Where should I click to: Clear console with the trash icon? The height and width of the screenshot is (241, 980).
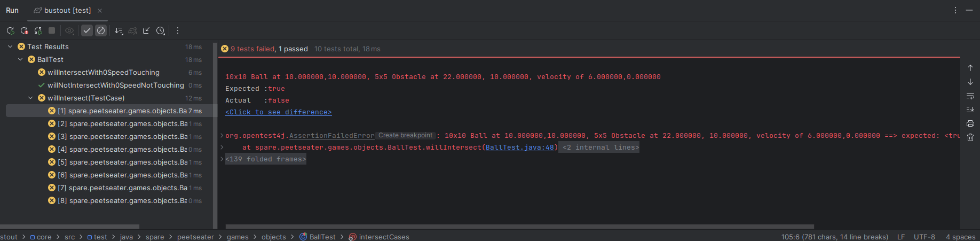click(970, 138)
